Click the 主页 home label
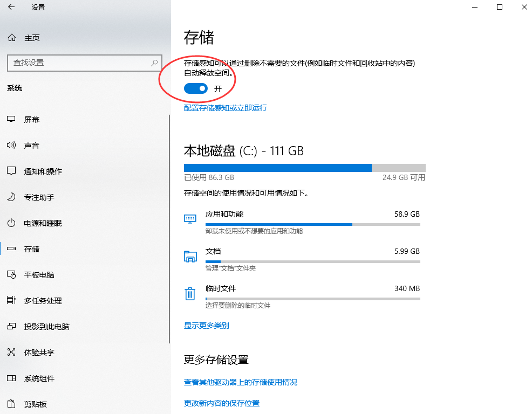The height and width of the screenshot is (414, 532). tap(32, 38)
